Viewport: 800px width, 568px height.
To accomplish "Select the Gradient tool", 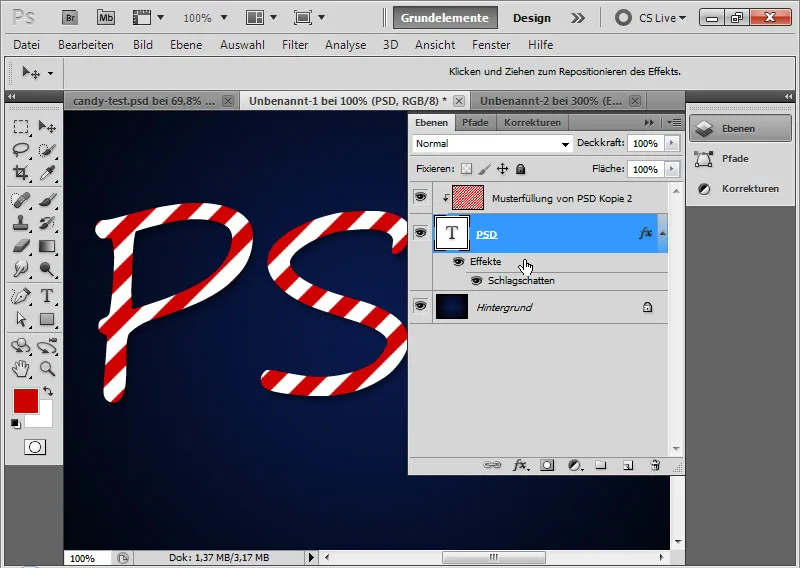I will click(47, 246).
